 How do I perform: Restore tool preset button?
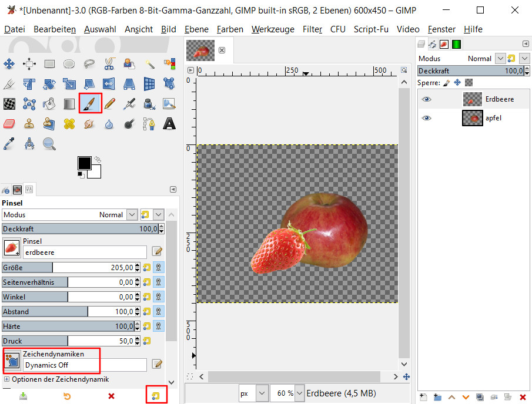coord(67,396)
